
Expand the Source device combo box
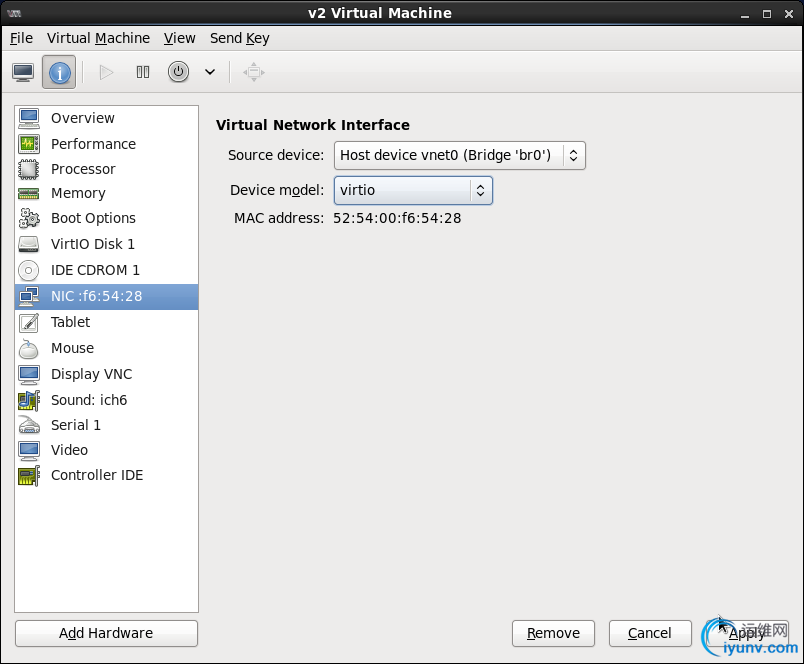click(459, 155)
